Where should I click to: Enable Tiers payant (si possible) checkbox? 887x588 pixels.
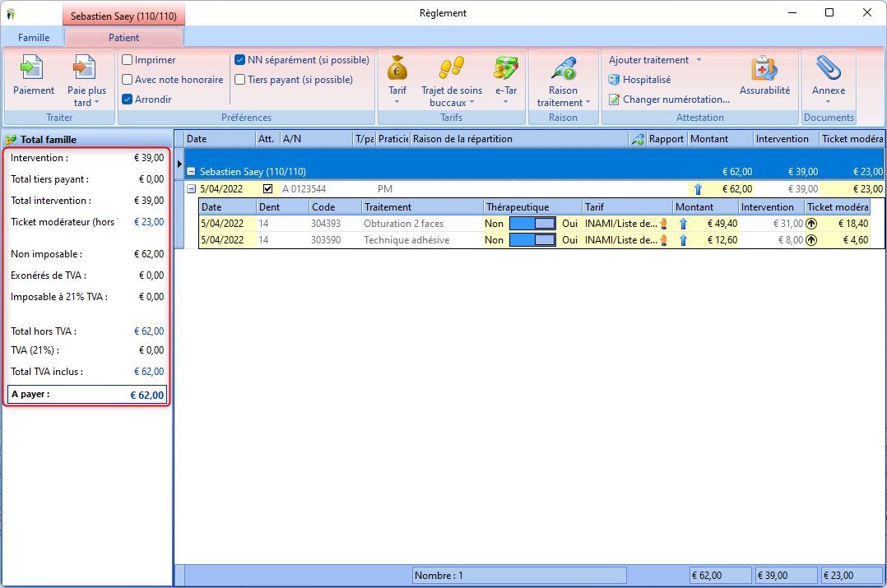240,80
